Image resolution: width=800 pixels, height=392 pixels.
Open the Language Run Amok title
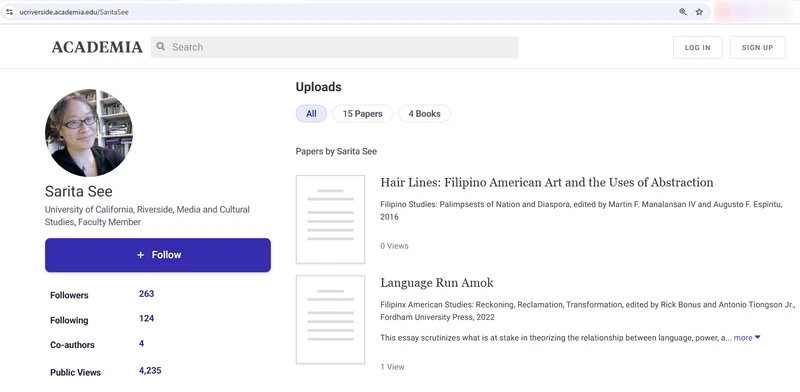tap(437, 283)
